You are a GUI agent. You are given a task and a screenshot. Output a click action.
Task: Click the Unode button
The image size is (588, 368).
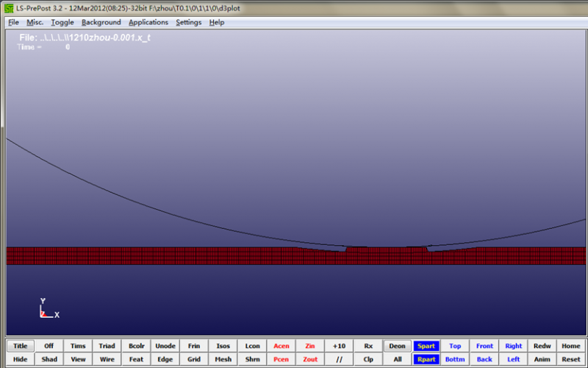165,346
